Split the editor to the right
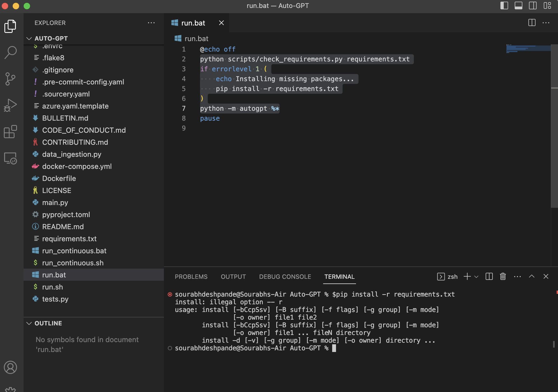Screen dimensions: 558x392 pos(532,23)
